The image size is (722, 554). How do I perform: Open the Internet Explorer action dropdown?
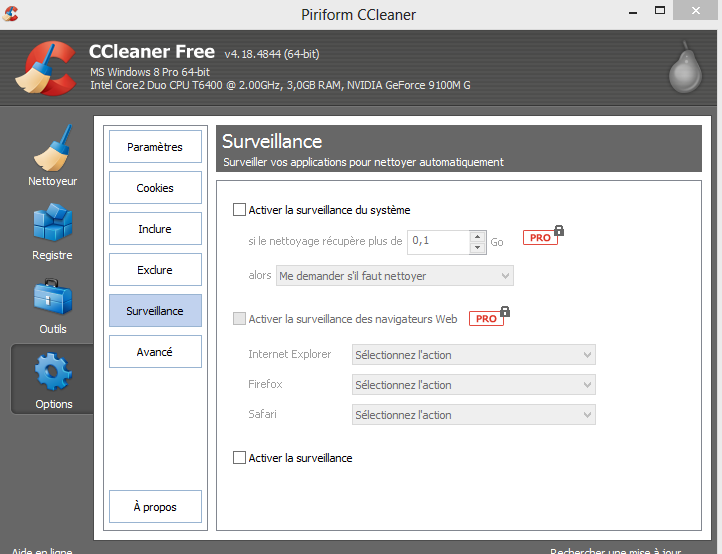click(473, 355)
